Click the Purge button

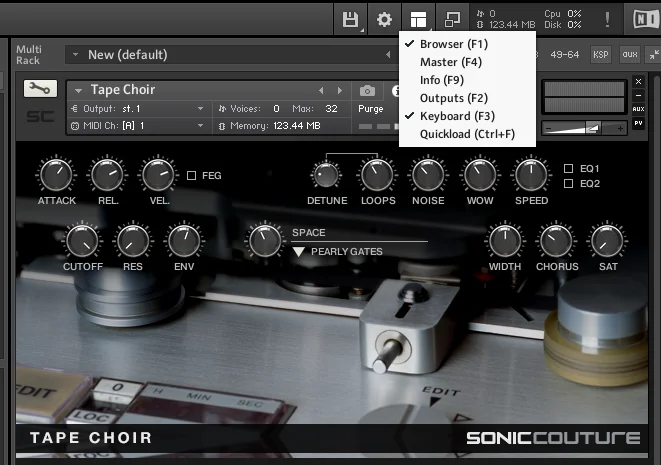coord(371,109)
